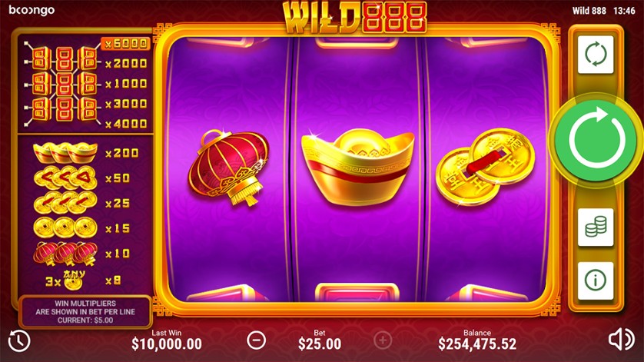The width and height of the screenshot is (644, 362).
Task: Click the 3x ANY coin x8 row
Action: [x=83, y=281]
